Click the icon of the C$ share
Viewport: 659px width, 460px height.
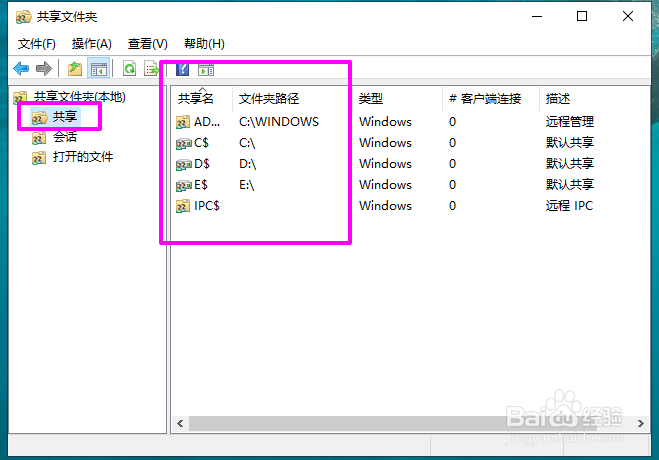tap(183, 144)
